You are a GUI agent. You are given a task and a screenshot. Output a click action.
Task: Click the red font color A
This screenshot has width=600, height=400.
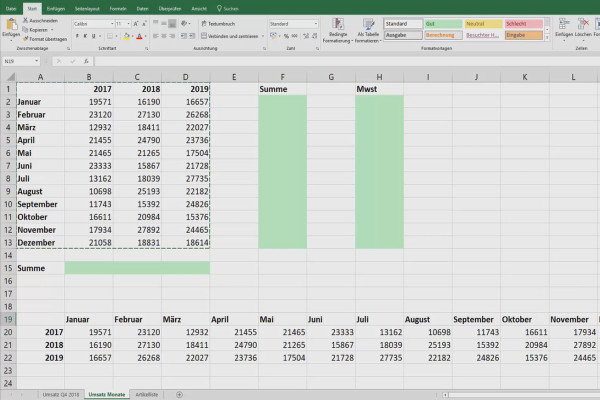(x=139, y=36)
